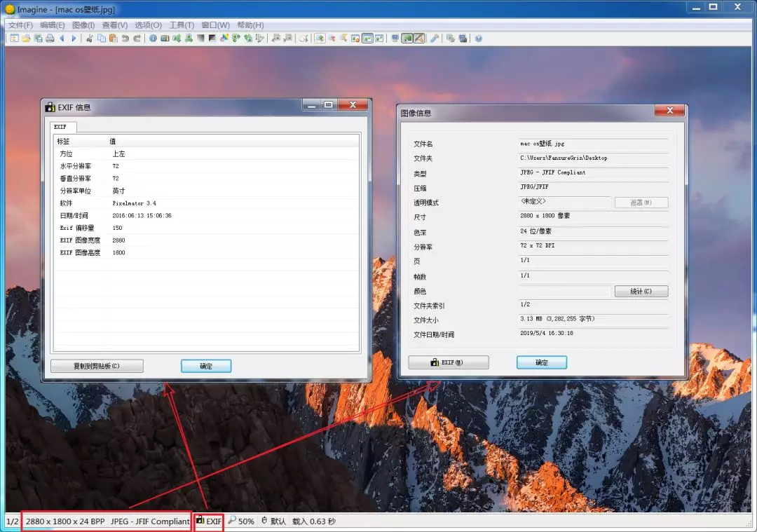The image size is (757, 532).
Task: Click the Paste clipboard icon
Action: click(114, 39)
